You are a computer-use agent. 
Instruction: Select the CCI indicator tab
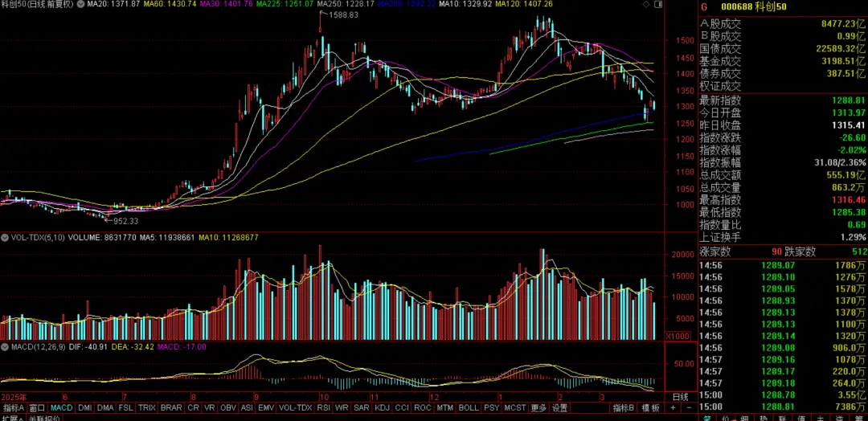[x=402, y=407]
